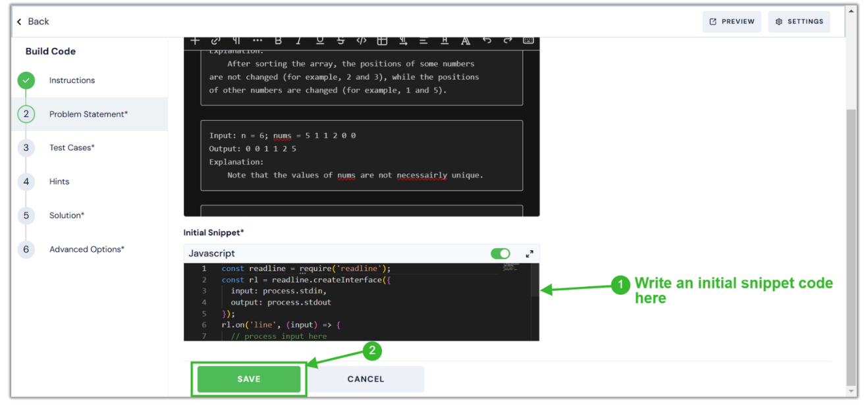
Task: Show paragraph marks with the pilcrow icon
Action: [x=235, y=40]
